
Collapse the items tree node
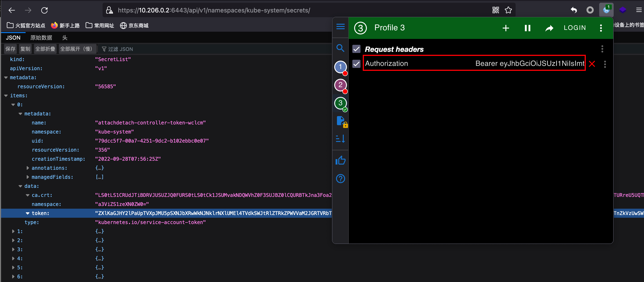coord(6,96)
